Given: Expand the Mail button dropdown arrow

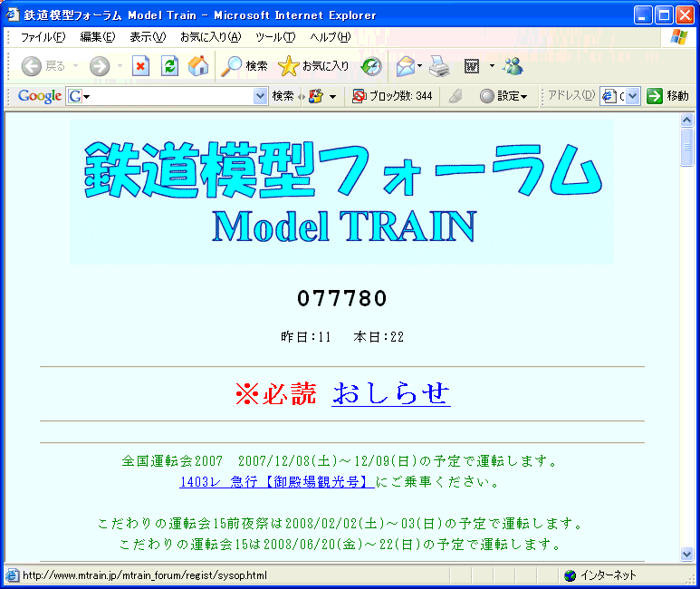Looking at the screenshot, I should pos(419,66).
